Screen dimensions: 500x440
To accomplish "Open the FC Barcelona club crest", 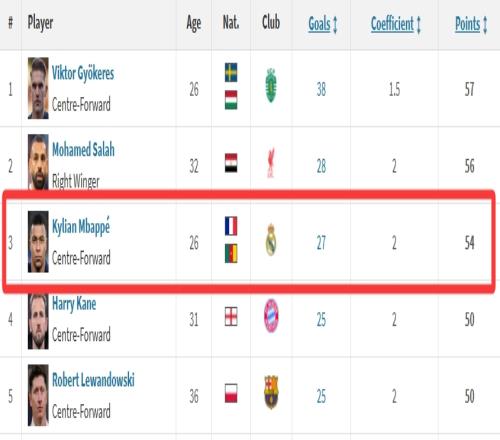I will coord(271,392).
